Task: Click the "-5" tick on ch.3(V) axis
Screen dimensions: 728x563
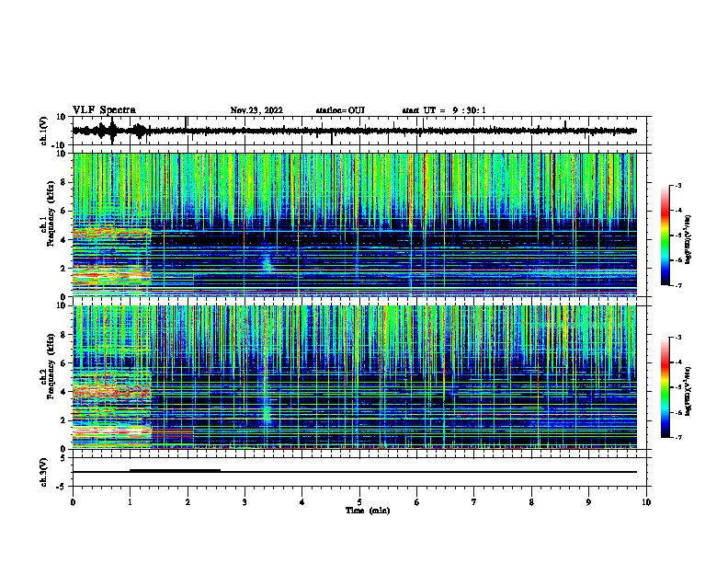Action: pyautogui.click(x=62, y=487)
